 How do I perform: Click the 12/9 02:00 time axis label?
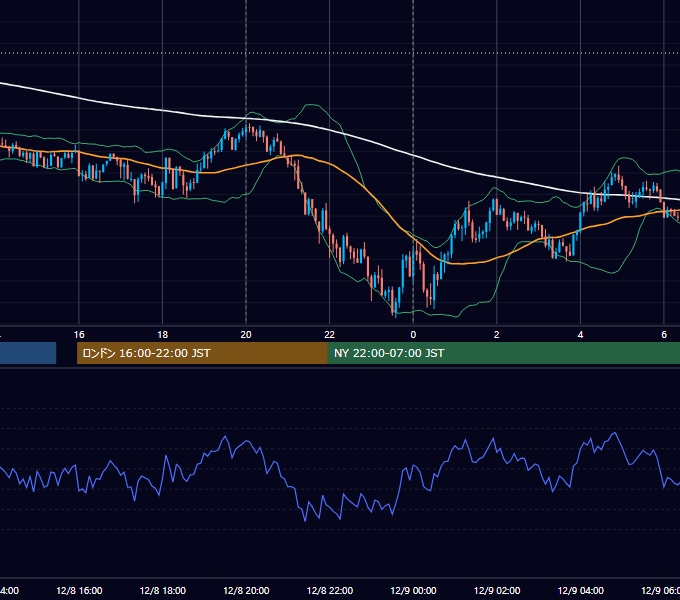pos(497,590)
